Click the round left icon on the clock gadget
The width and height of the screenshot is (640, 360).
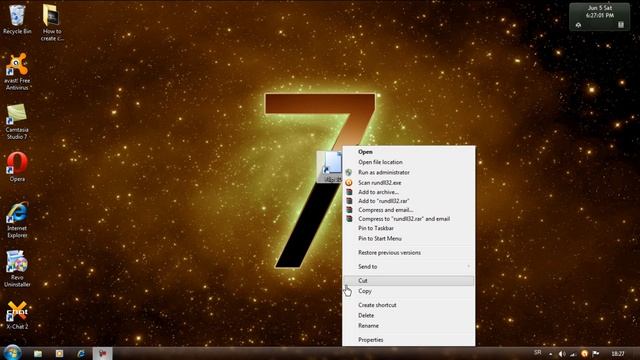point(578,25)
